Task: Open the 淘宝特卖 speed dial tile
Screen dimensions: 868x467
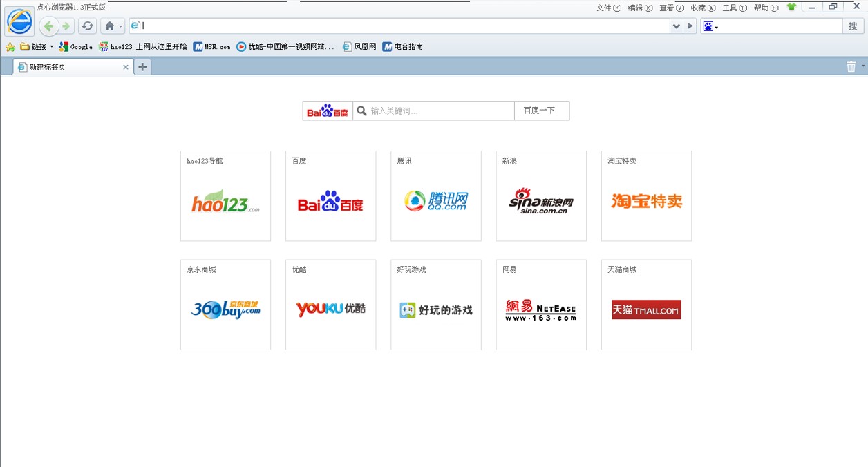Action: pyautogui.click(x=646, y=196)
